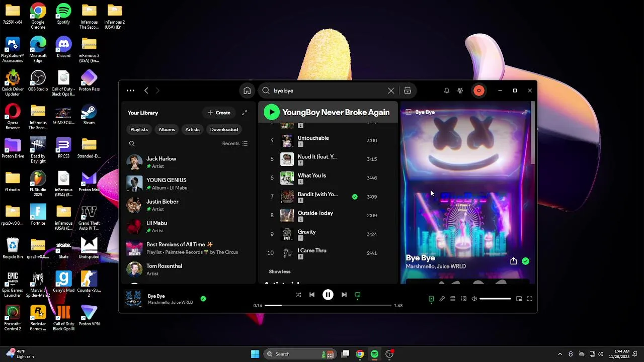This screenshot has height=362, width=644.
Task: Open Justin Bieber artist in library
Action: (187, 205)
